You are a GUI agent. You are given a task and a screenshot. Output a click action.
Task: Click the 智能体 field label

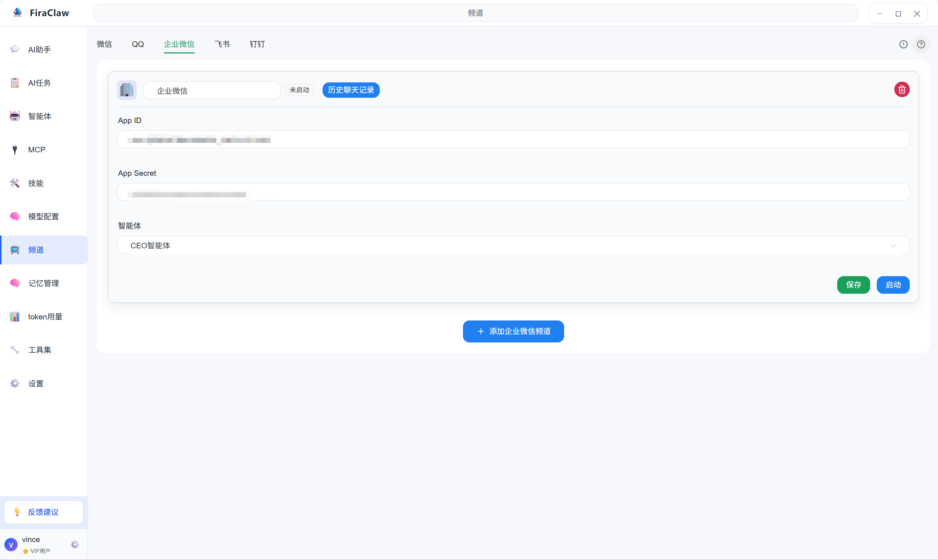pos(129,226)
